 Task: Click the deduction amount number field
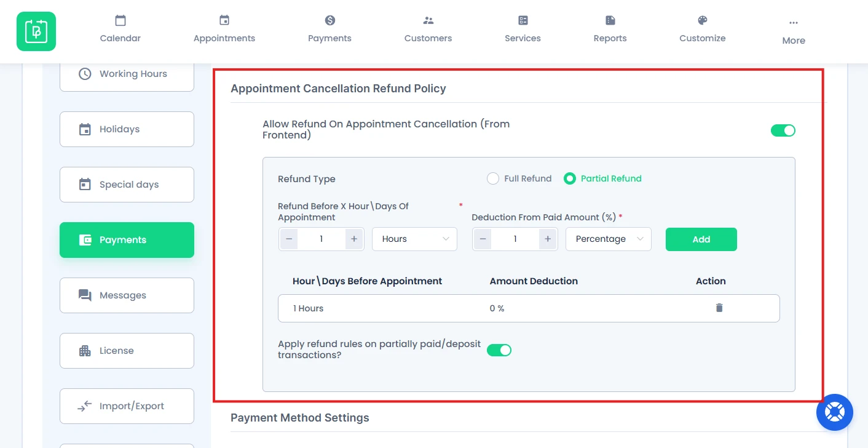click(x=515, y=239)
